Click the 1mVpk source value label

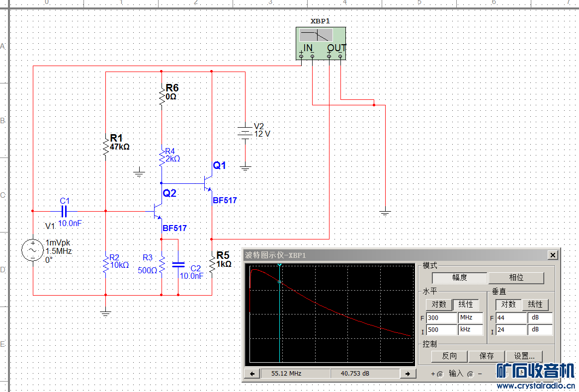(58, 243)
